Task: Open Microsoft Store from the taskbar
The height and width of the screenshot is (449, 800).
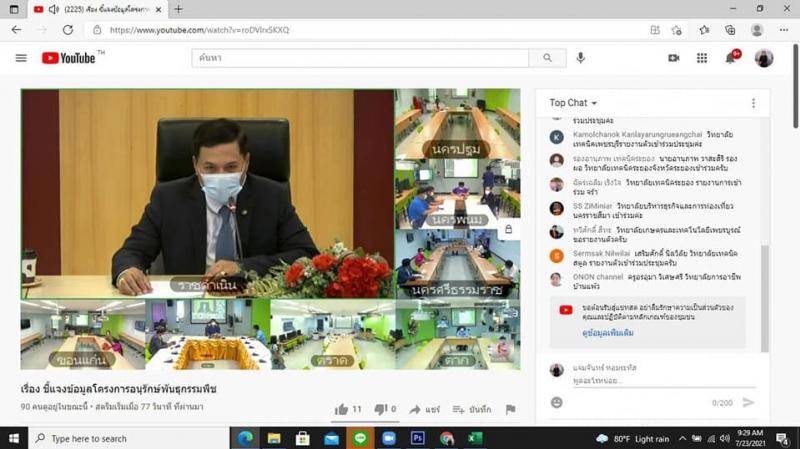Action: point(303,438)
